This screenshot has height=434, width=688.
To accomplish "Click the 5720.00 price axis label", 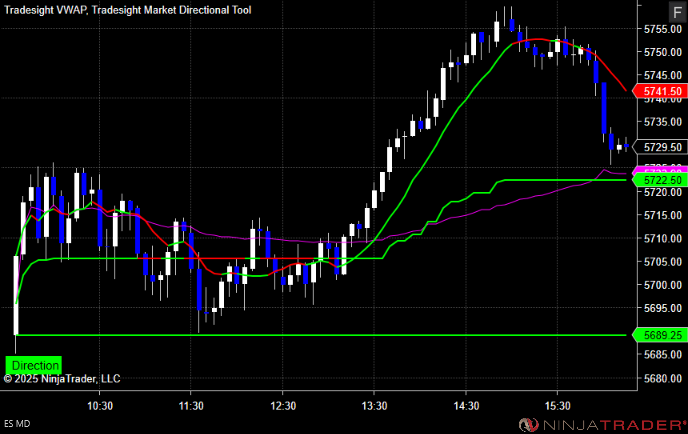I will (x=663, y=192).
